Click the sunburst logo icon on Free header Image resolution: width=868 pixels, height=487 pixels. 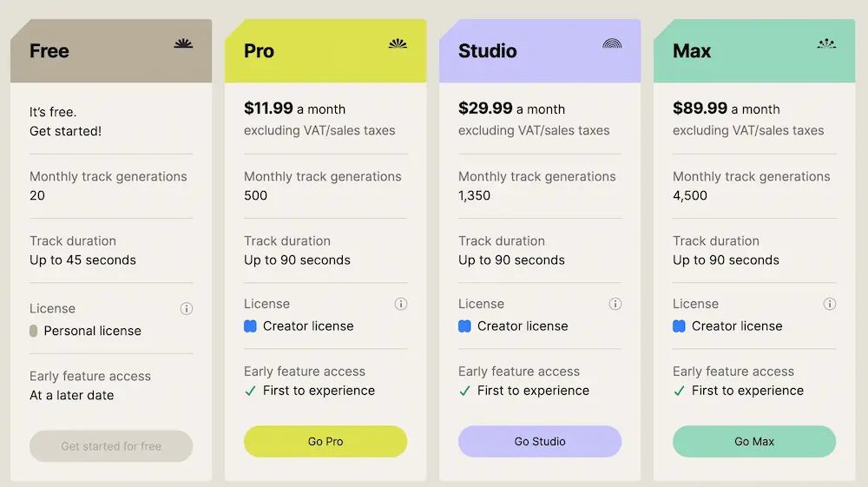[x=183, y=43]
